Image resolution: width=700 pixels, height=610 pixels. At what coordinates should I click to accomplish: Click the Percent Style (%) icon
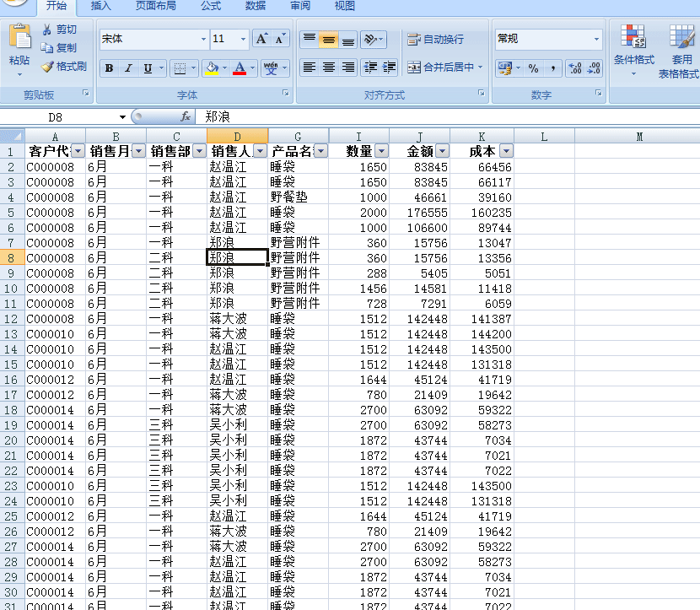[x=533, y=67]
